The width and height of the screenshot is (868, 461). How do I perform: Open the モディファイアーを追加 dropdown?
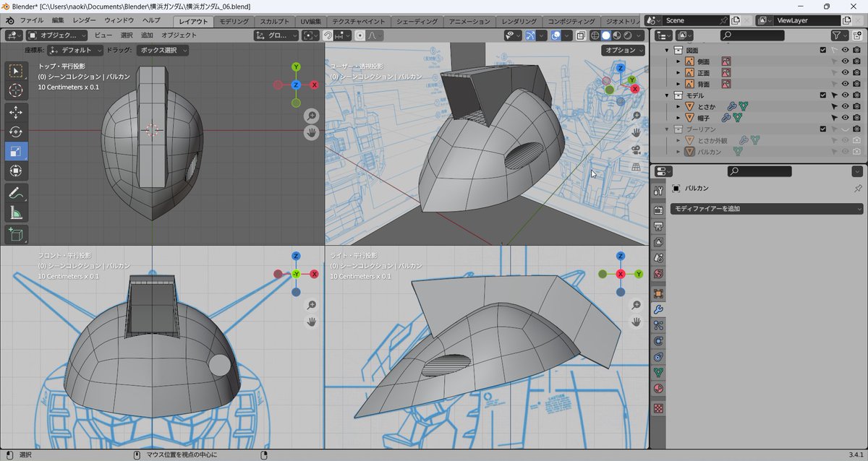pyautogui.click(x=767, y=208)
